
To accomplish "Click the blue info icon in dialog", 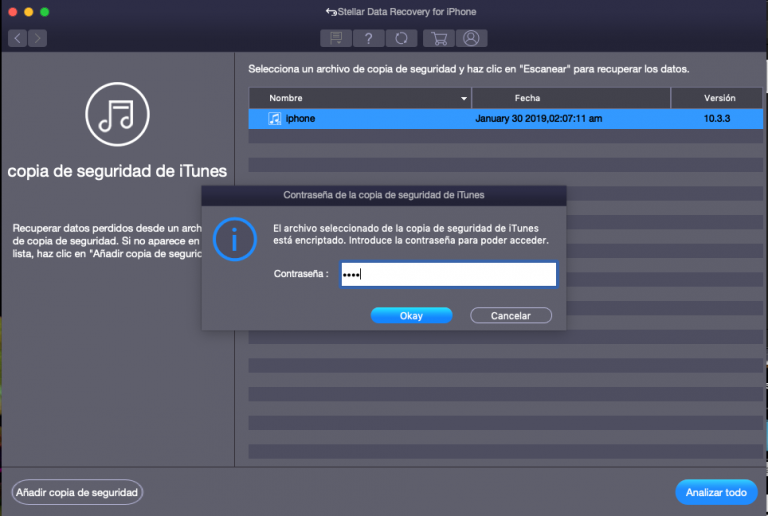I will point(235,240).
